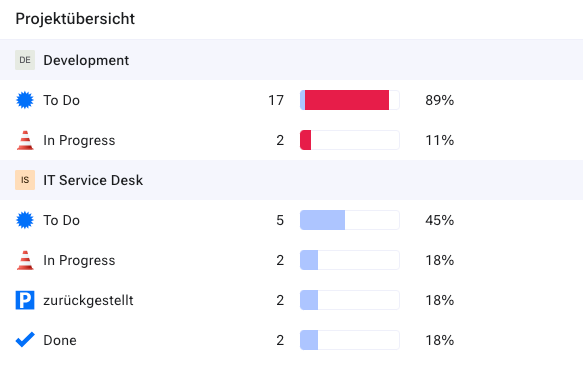Click the blue starburst icon in the IT Service Desk section

(25, 220)
